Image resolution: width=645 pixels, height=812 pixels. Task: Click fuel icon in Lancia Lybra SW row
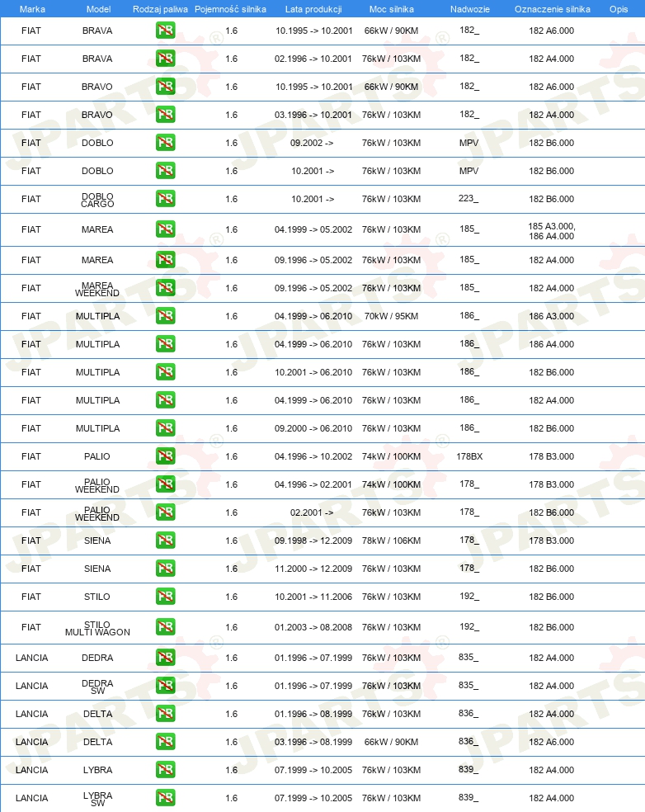click(165, 798)
